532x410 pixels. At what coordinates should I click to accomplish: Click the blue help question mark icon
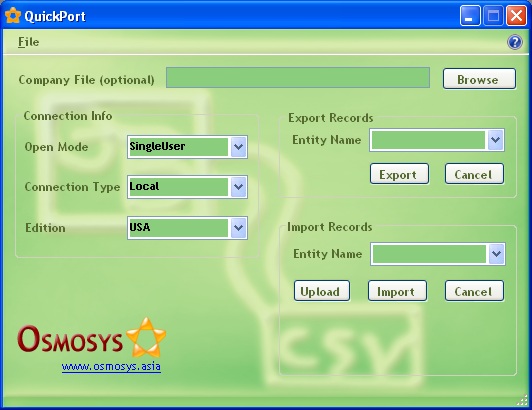pos(514,42)
